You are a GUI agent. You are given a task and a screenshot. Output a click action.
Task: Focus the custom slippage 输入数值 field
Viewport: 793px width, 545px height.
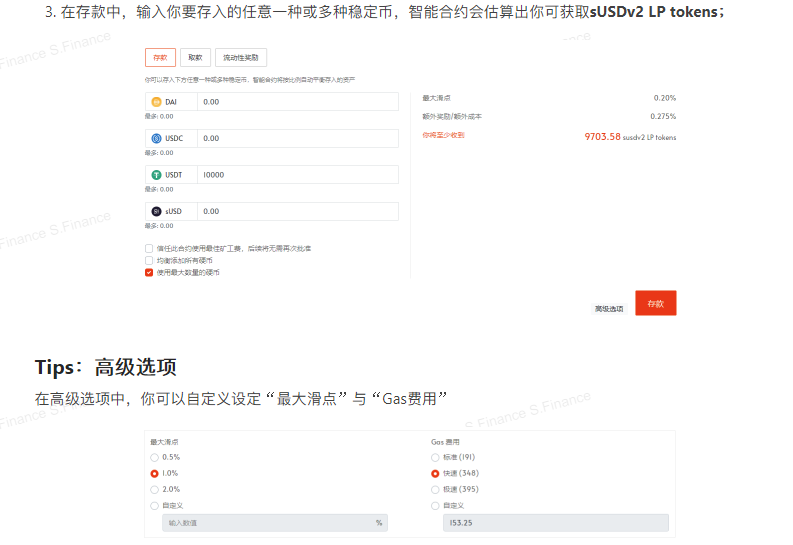click(275, 523)
